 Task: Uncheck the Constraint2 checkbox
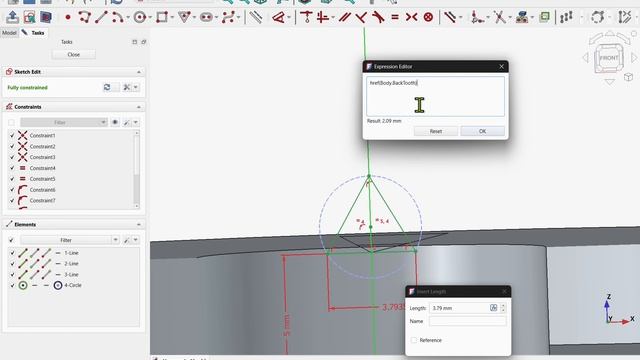pos(12,146)
